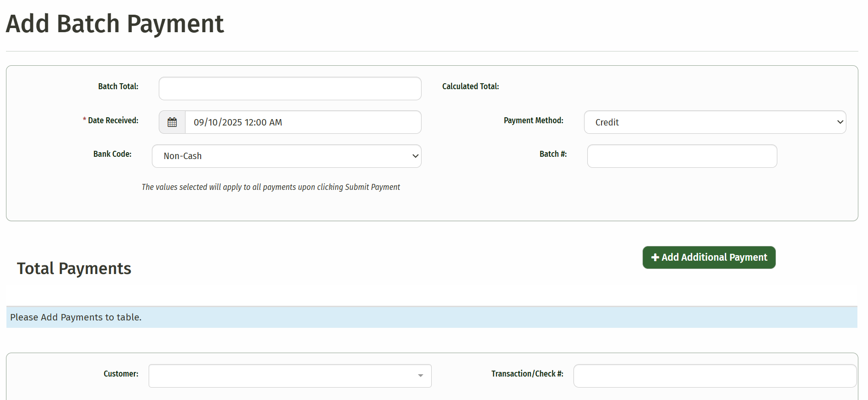Click the Add Batch Payment heading

point(115,24)
